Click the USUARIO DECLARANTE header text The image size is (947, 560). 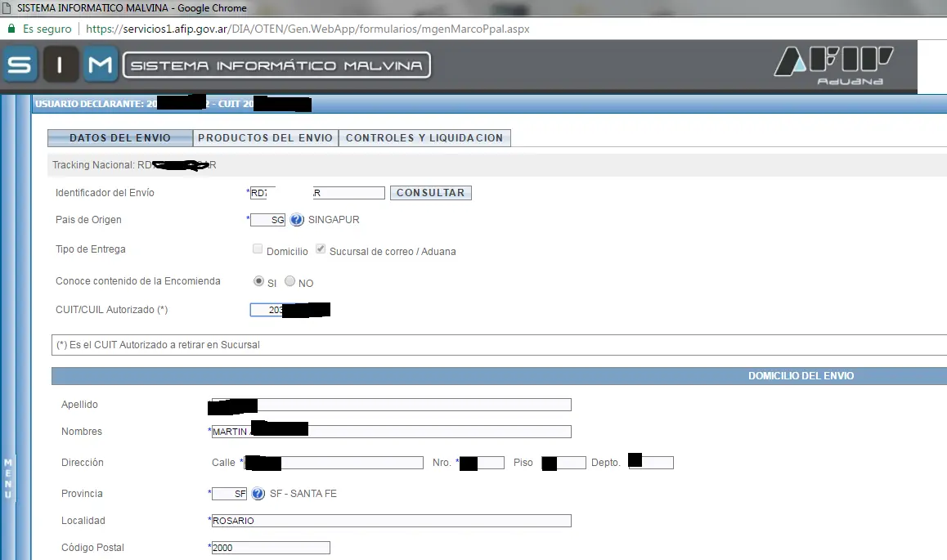173,104
